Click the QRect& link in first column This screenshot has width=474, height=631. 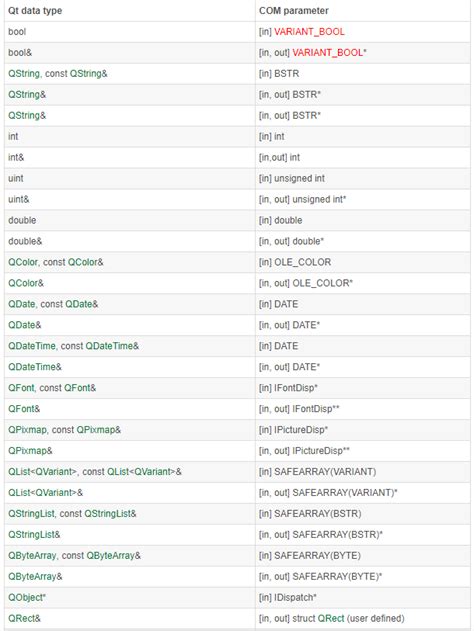coord(24,619)
